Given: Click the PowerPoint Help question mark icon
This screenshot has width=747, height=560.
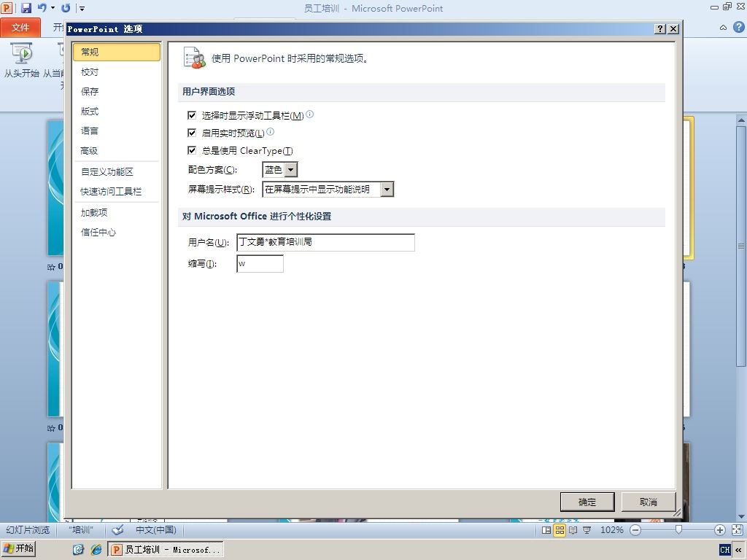Looking at the screenshot, I should (x=738, y=27).
